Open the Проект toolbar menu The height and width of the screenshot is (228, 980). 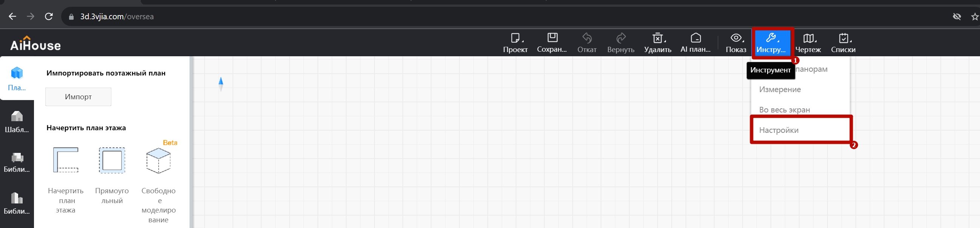[x=515, y=43]
